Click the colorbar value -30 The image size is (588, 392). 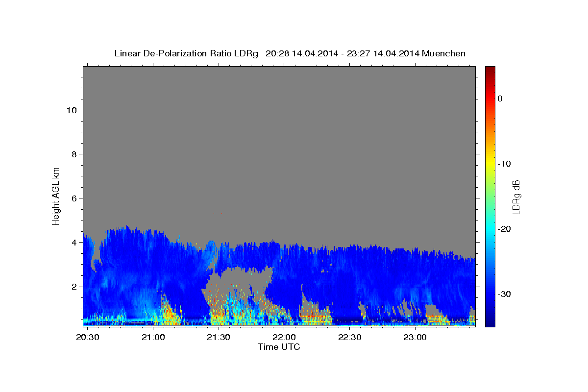click(504, 294)
